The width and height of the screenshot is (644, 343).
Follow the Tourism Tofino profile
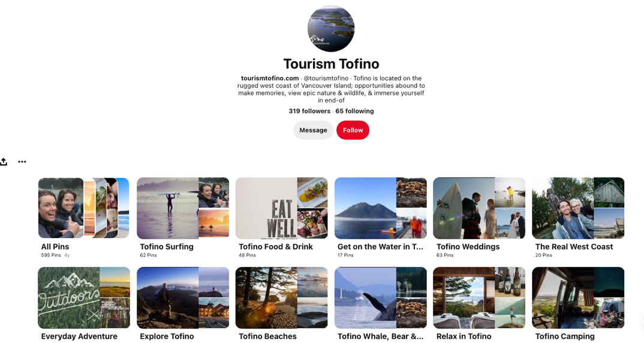coord(353,130)
